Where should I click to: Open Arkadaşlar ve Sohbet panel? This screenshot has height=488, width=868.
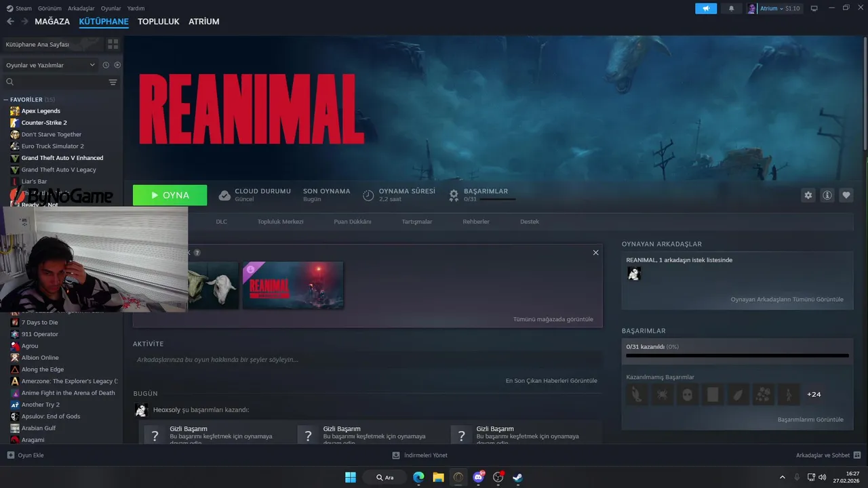(829, 455)
